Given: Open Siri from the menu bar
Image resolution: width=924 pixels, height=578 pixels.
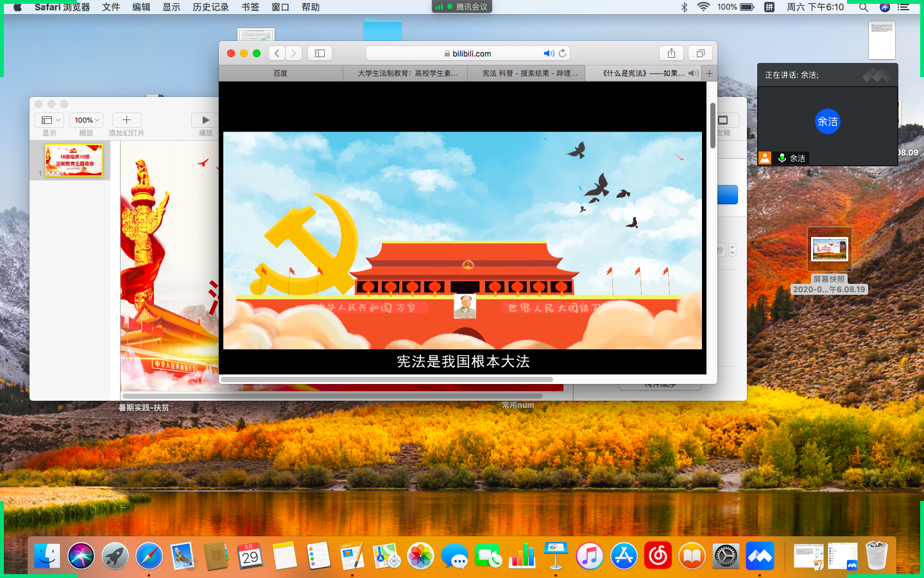Looking at the screenshot, I should [x=885, y=7].
